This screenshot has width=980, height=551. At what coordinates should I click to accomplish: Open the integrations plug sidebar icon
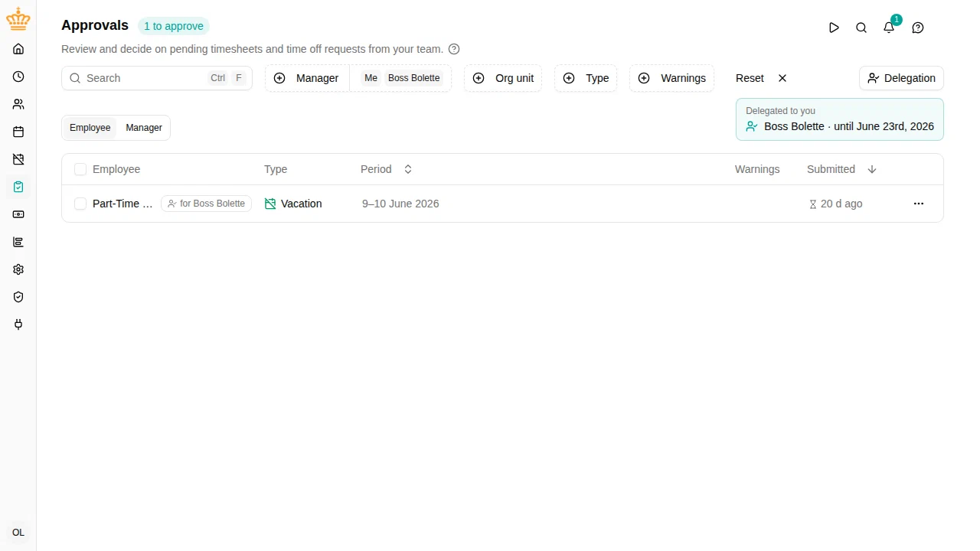click(x=18, y=324)
